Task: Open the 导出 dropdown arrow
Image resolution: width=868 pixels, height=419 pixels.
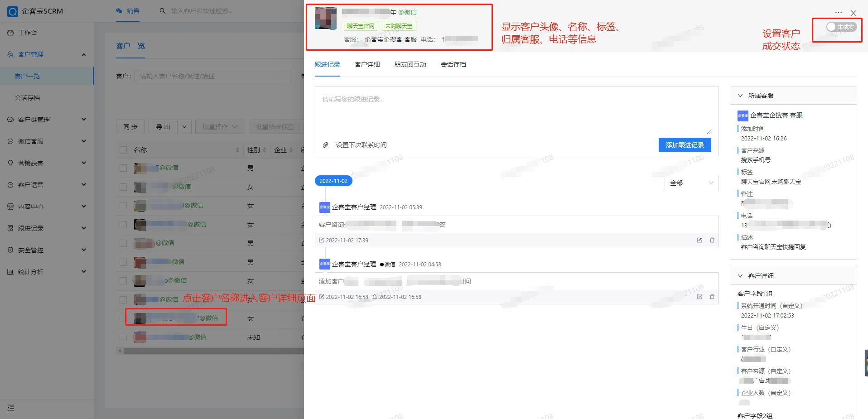Action: (184, 127)
